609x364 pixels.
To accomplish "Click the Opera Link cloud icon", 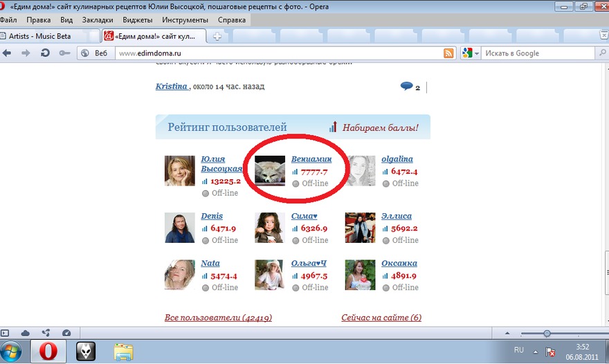I will click(x=26, y=333).
